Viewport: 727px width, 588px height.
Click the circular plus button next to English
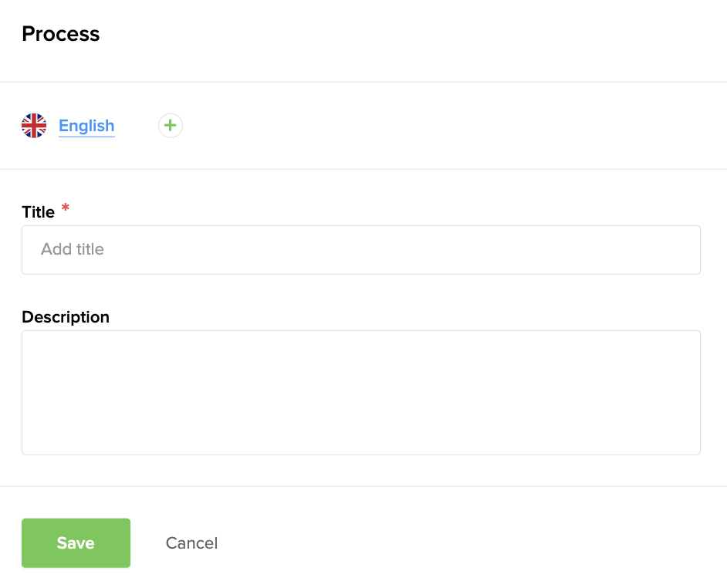pos(170,126)
